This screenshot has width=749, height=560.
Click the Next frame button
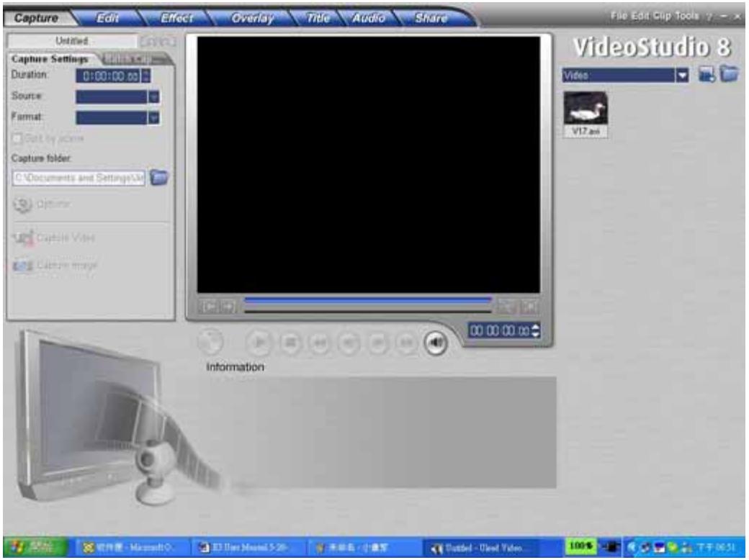pos(377,343)
